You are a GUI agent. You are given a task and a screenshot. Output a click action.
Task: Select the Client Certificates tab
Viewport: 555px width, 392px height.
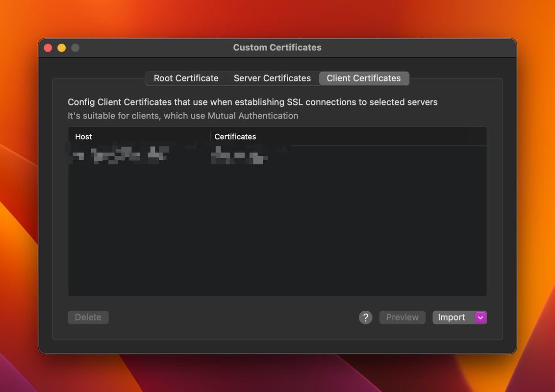tap(364, 78)
